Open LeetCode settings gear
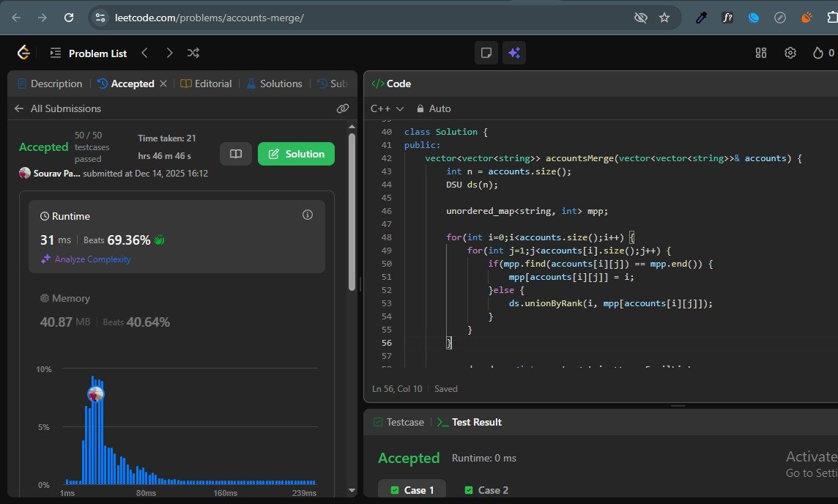838x504 pixels. [x=790, y=52]
